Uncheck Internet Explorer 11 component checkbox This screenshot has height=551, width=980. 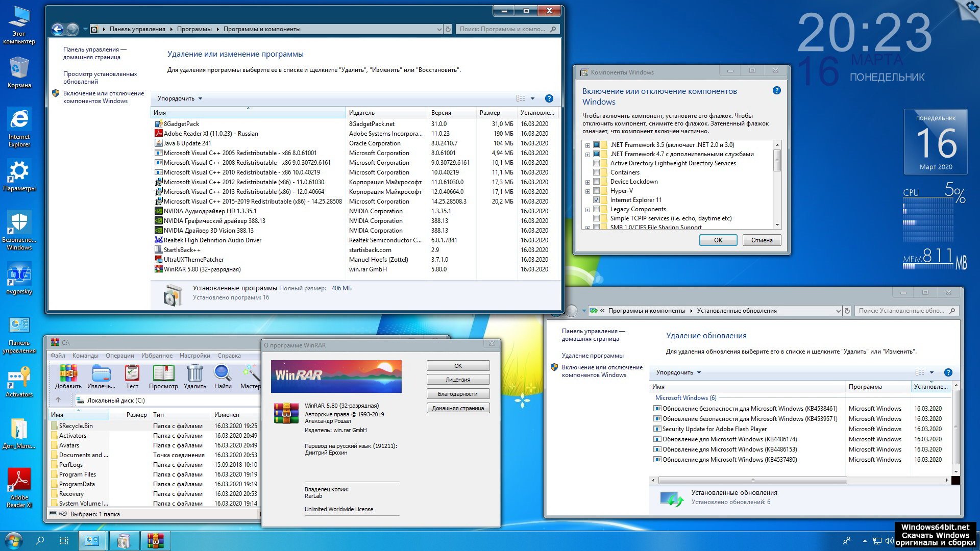[596, 200]
